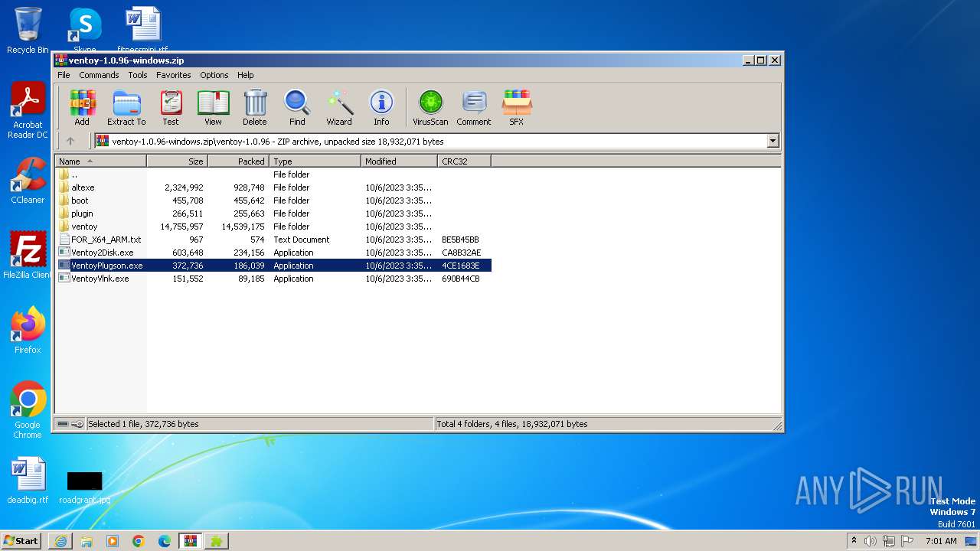
Task: Select the boot folder
Action: tap(273, 201)
